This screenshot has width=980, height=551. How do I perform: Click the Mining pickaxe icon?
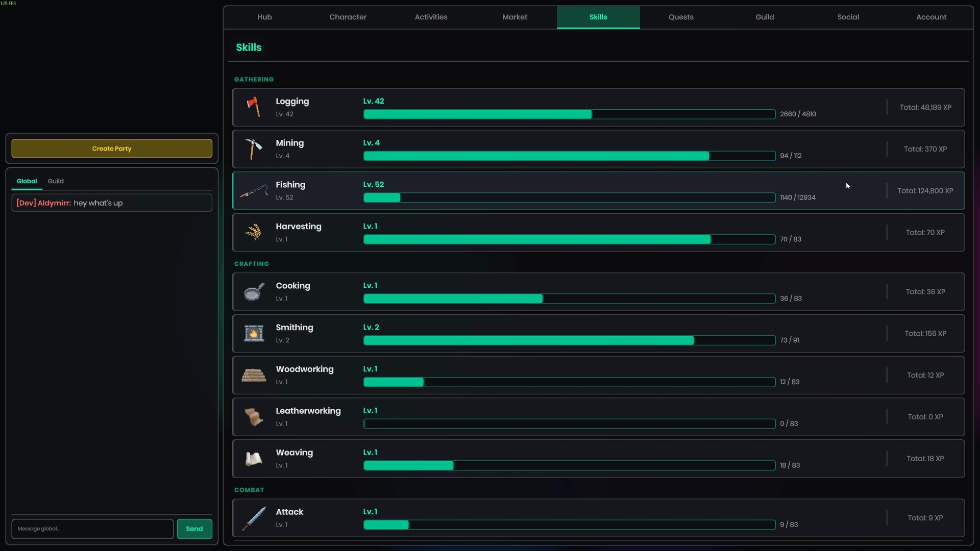pos(254,149)
